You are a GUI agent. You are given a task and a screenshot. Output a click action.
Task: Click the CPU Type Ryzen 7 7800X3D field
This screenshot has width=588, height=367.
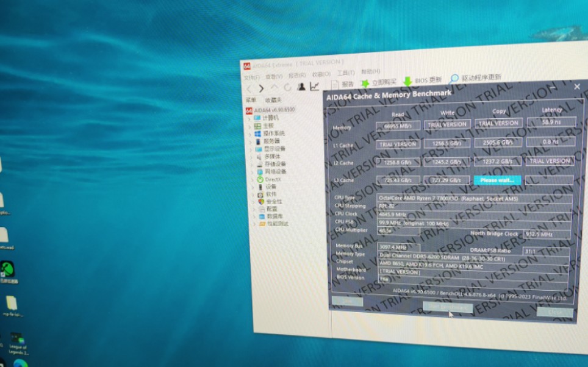[475, 199]
